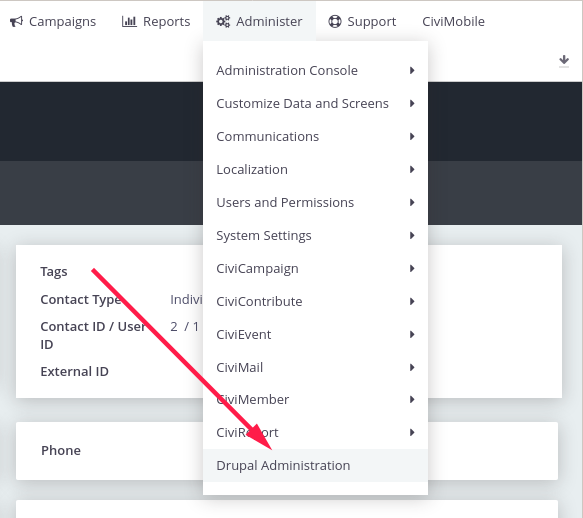Viewport: 583px width, 518px height.
Task: Click Drupal Administration
Action: point(315,465)
